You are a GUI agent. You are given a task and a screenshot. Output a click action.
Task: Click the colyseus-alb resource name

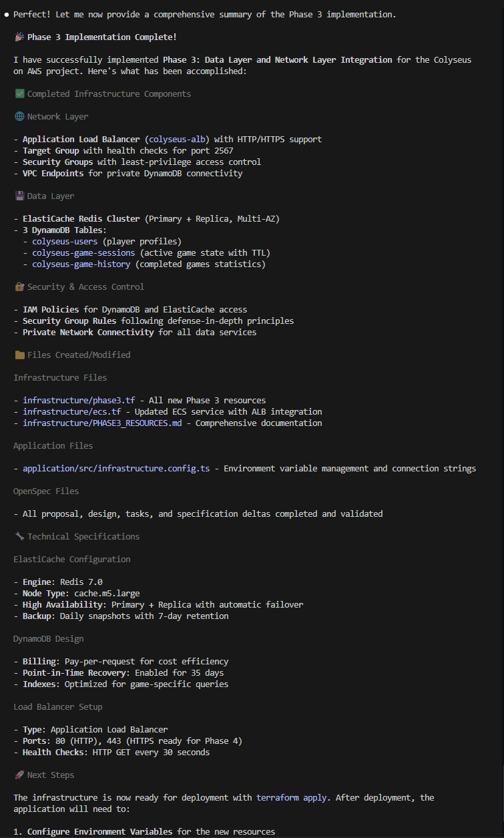pos(177,140)
